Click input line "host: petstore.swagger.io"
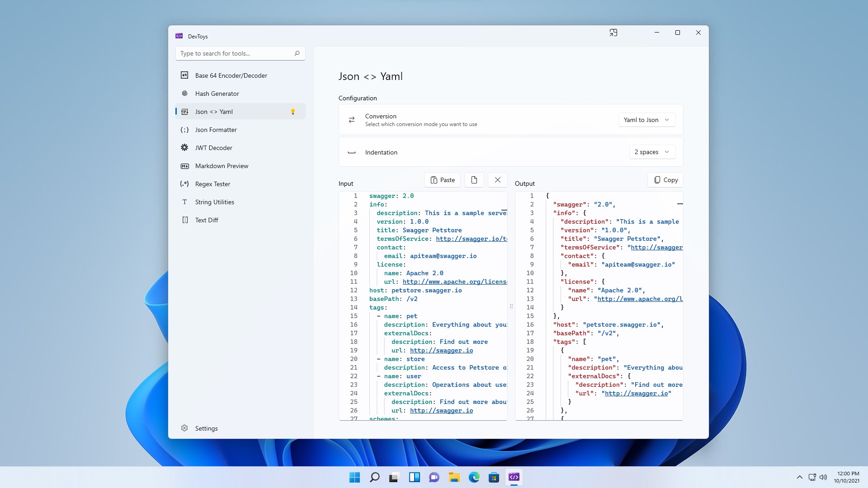Screen dimensions: 868x488 415,290
